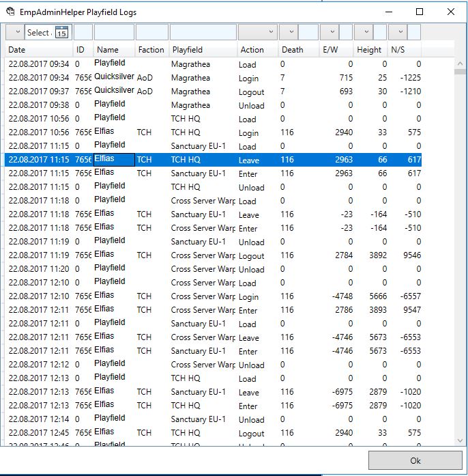Click the scrollbar up arrow
468x476 pixels.
coord(460,64)
